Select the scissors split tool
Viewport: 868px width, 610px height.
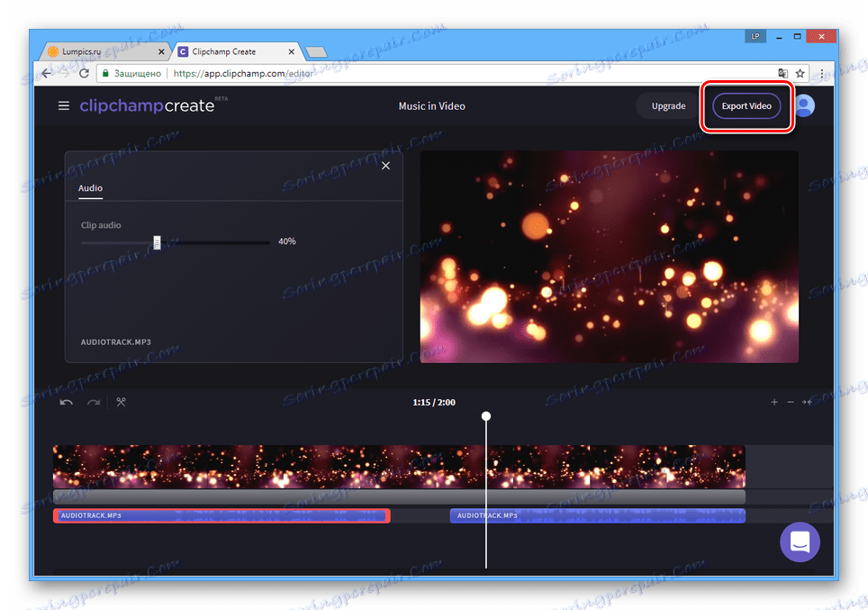pos(121,402)
